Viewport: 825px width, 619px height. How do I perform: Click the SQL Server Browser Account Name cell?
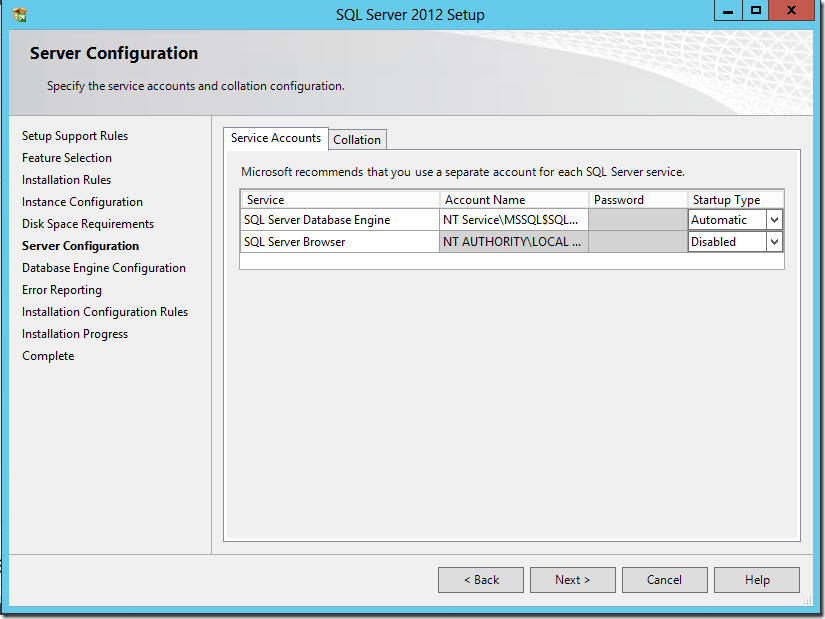[x=514, y=242]
